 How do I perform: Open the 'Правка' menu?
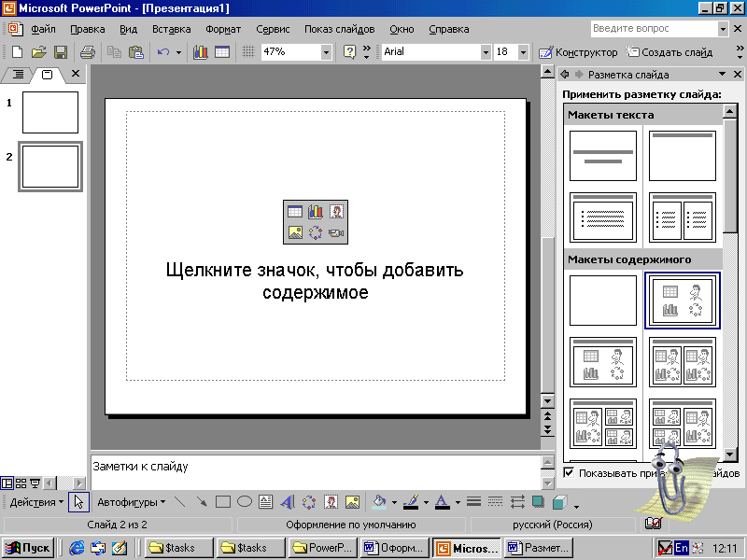tap(88, 29)
